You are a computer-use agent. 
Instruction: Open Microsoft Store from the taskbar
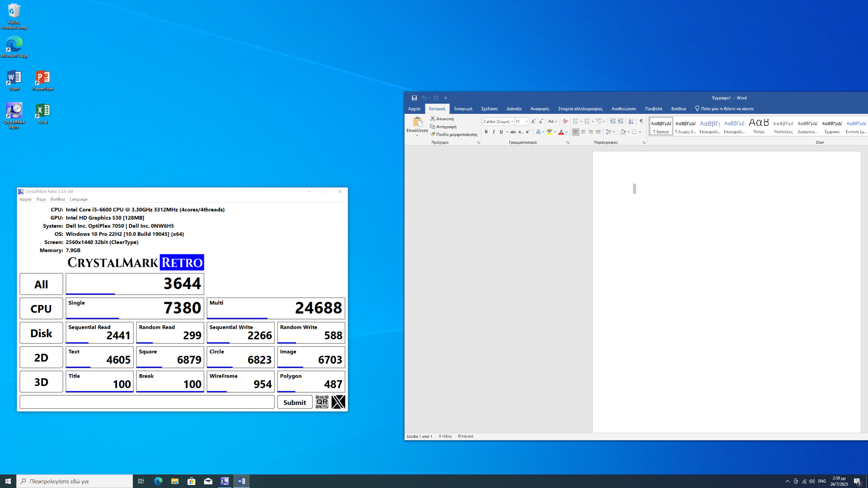[x=191, y=481]
